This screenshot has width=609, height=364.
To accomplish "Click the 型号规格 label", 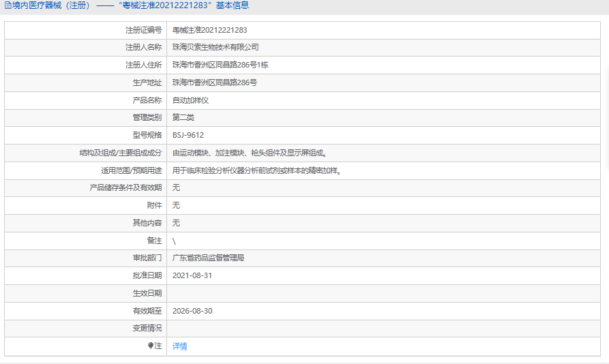I will click(147, 135).
